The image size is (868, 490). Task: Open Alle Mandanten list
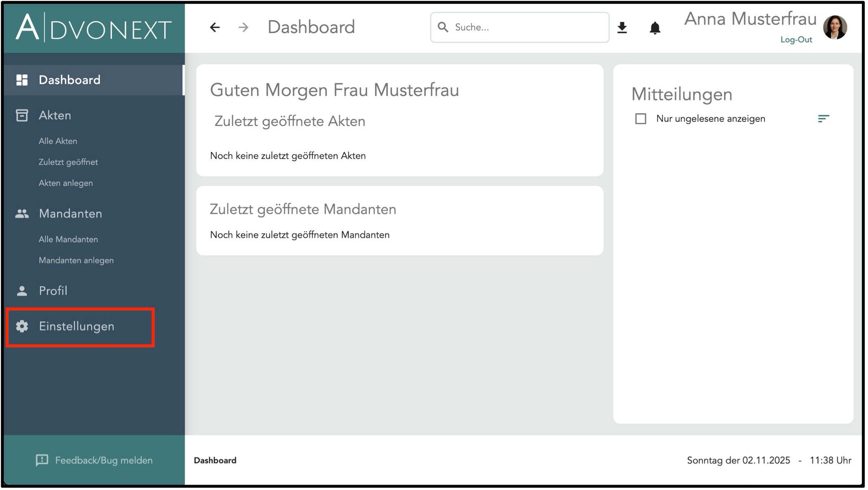tap(68, 239)
